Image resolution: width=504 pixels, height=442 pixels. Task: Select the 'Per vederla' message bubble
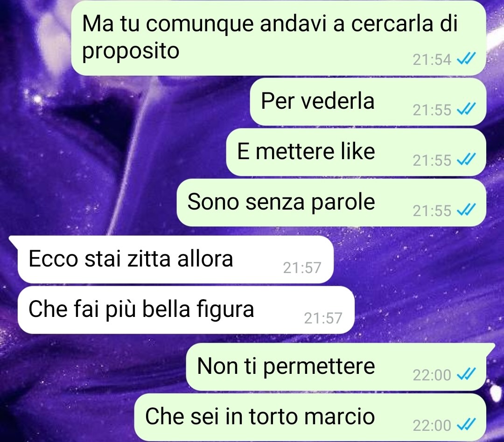point(368,102)
